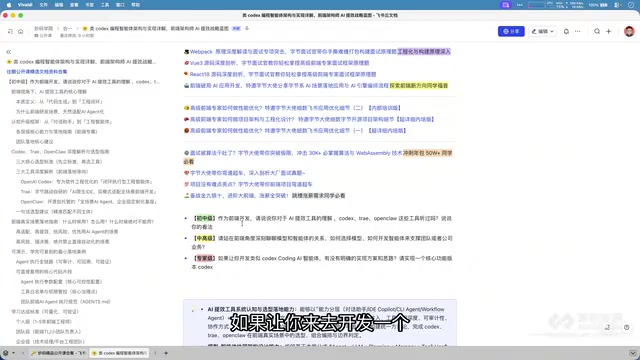Click the 【专家级】 bullet text

point(322,262)
